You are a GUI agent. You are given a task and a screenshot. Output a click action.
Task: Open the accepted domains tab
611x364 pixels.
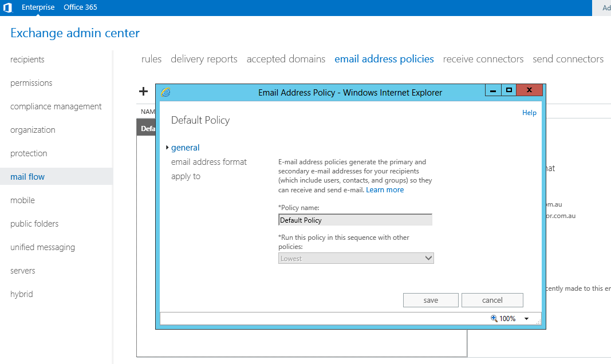[x=286, y=59]
